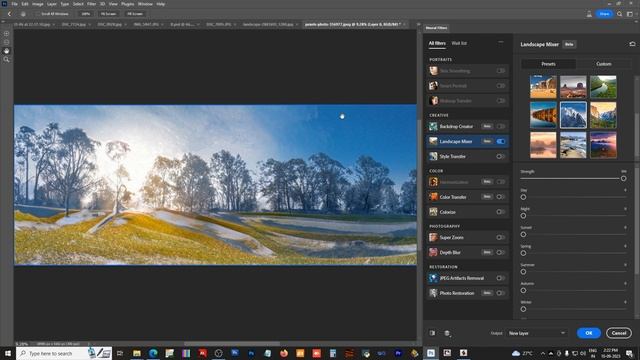Open the Window menu
The height and width of the screenshot is (360, 640).
(145, 4)
